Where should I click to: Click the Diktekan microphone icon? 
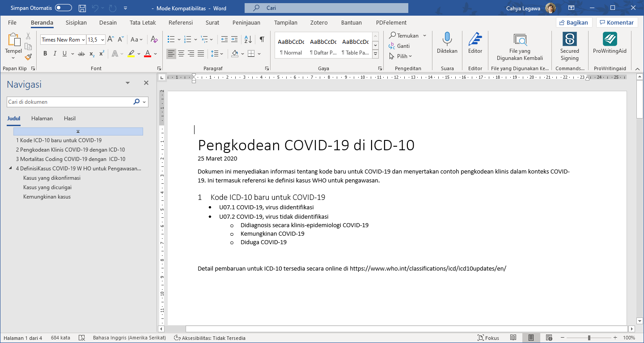tap(447, 40)
